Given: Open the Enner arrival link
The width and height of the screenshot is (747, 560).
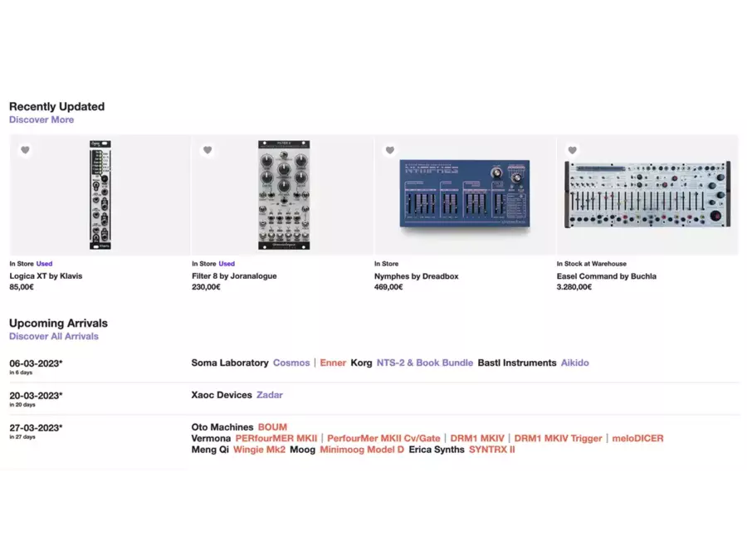Looking at the screenshot, I should coord(333,363).
